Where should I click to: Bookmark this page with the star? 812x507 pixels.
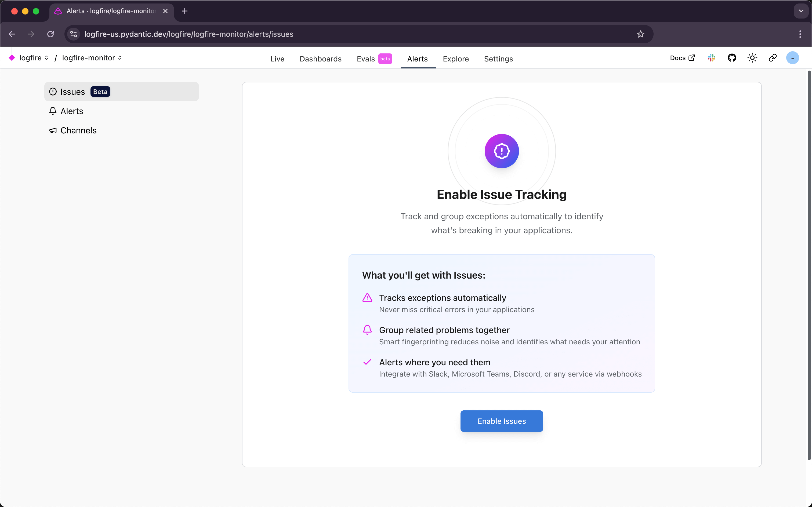point(640,34)
